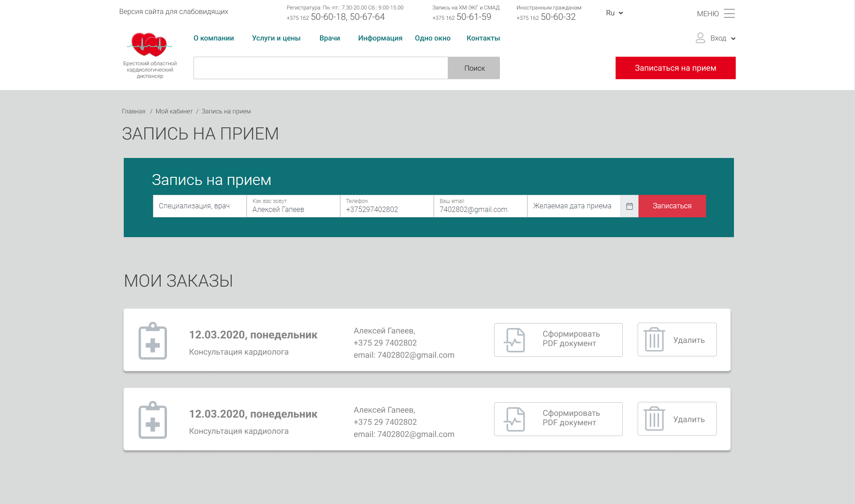Submit the form with Записаться button
855x504 pixels.
pyautogui.click(x=672, y=206)
